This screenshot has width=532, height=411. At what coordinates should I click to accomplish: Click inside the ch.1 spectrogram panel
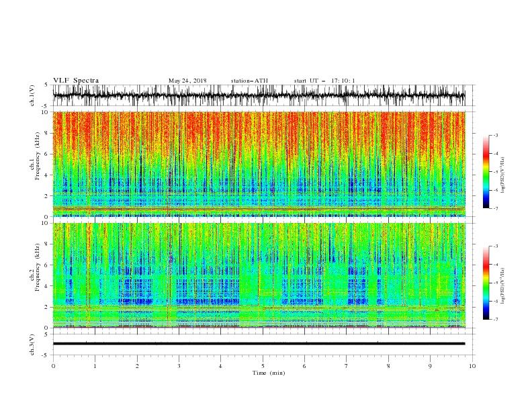259,164
